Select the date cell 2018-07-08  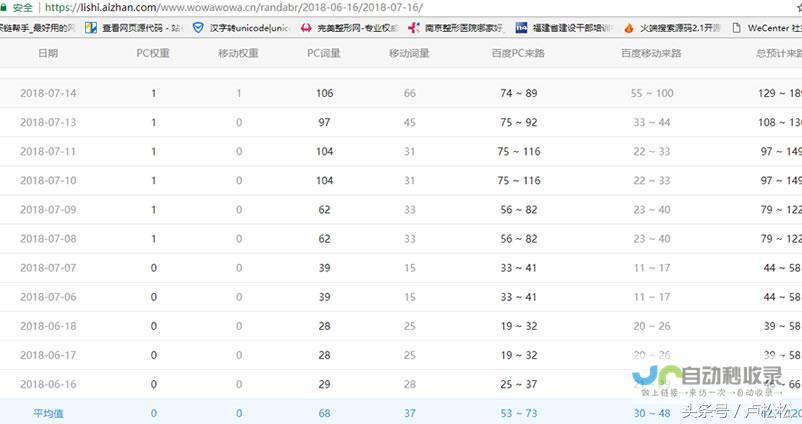coord(48,239)
